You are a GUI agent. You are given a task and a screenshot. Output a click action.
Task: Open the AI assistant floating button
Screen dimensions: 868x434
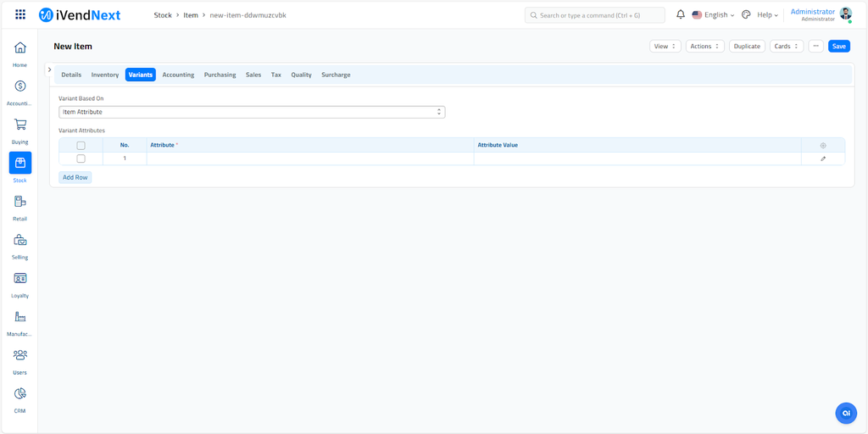pos(845,413)
